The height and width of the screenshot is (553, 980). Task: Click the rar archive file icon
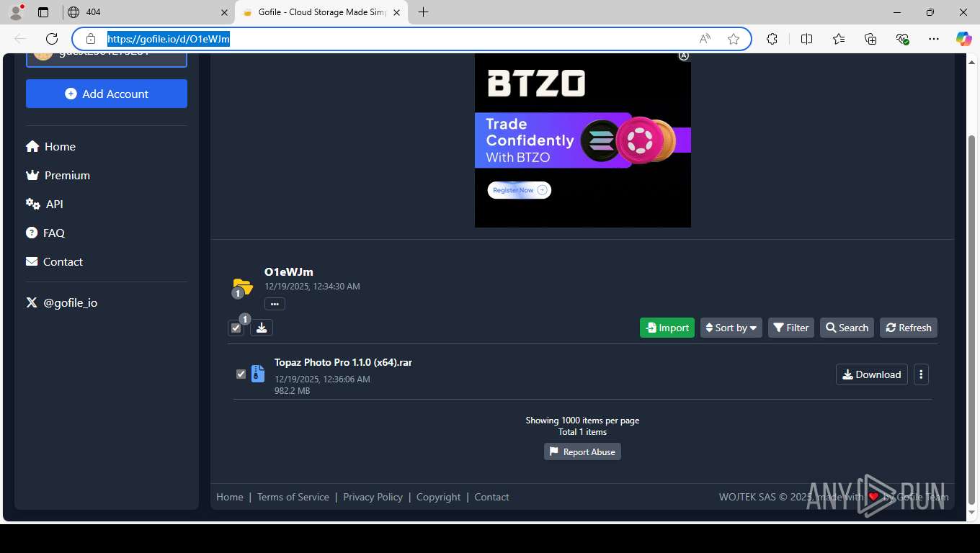(x=257, y=374)
